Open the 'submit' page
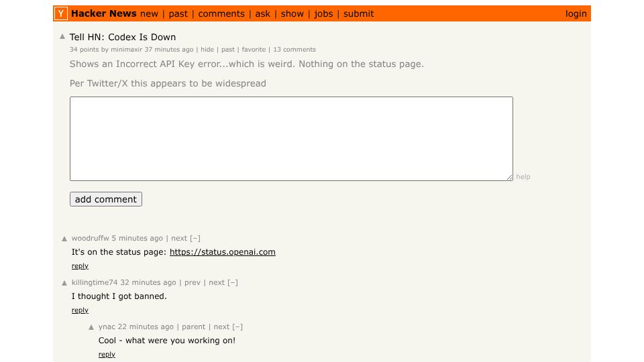Image resolution: width=644 pixels, height=362 pixels. [358, 14]
